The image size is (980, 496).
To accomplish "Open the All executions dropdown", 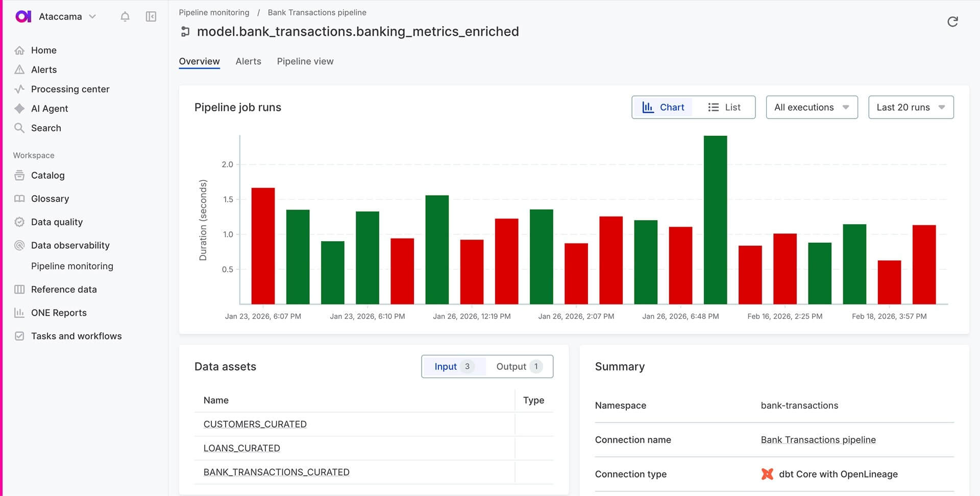I will [x=812, y=107].
